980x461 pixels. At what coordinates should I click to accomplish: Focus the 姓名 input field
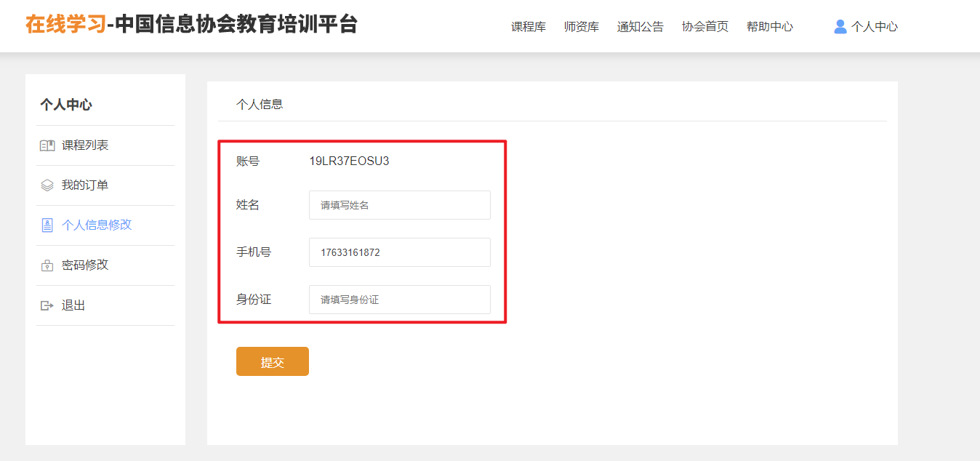pyautogui.click(x=399, y=205)
